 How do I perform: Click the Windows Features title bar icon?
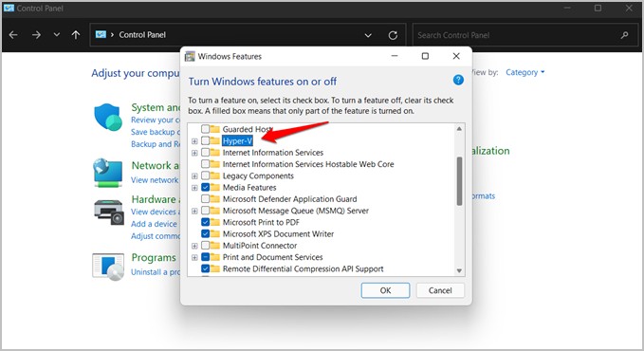point(190,56)
